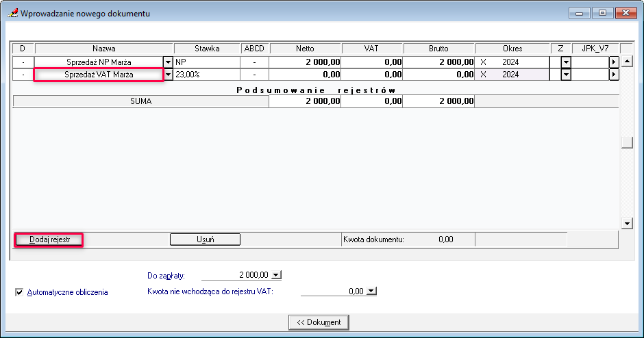
Task: Click the Usuń button
Action: tap(205, 239)
